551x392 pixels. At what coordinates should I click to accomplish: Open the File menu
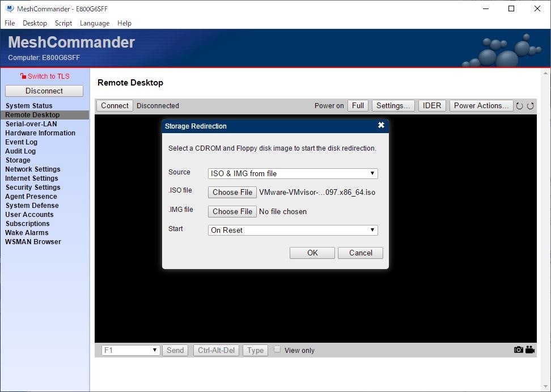tap(10, 23)
